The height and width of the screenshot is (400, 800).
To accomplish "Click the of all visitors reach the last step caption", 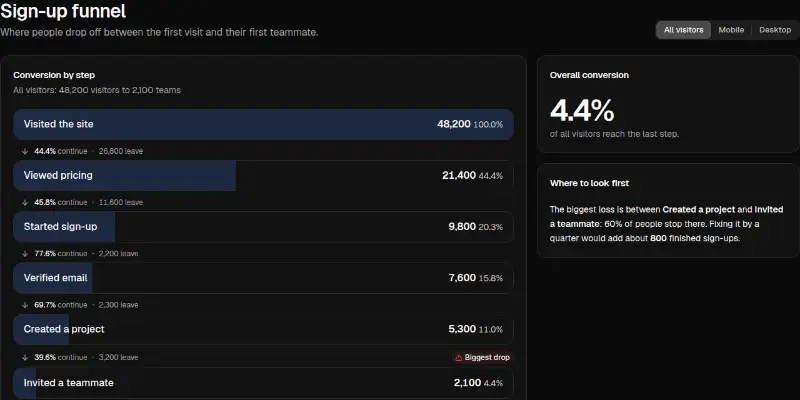I will point(614,135).
